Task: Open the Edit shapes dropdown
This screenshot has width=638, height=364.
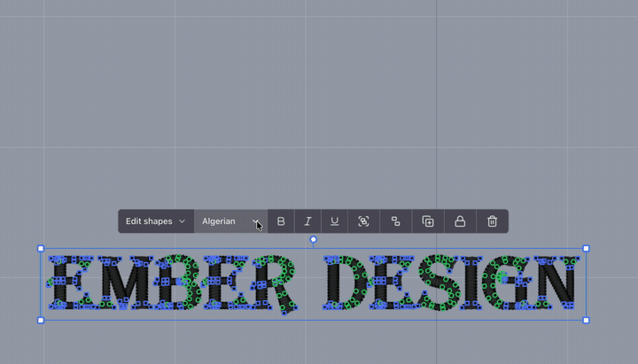Action: 156,221
